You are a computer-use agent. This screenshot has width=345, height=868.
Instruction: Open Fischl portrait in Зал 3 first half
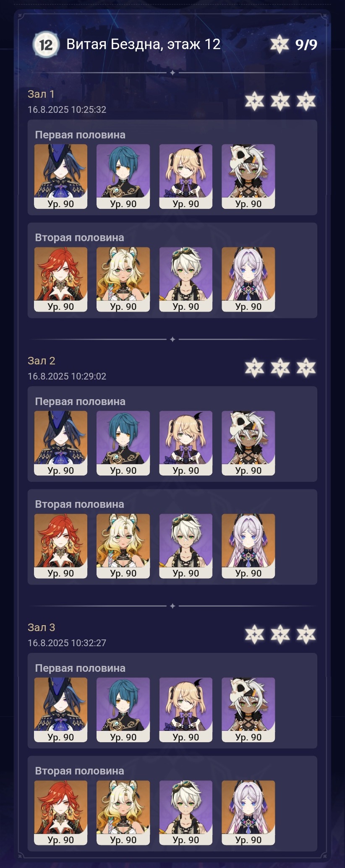(186, 710)
